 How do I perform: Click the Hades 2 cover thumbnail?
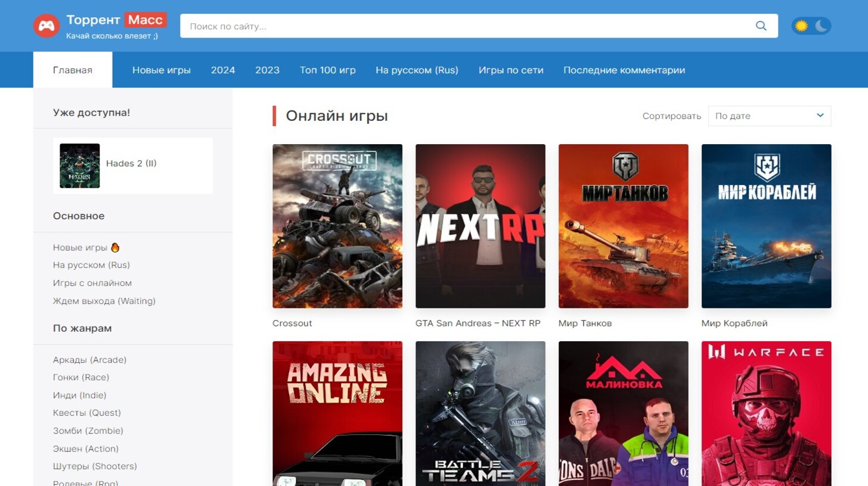(x=80, y=166)
